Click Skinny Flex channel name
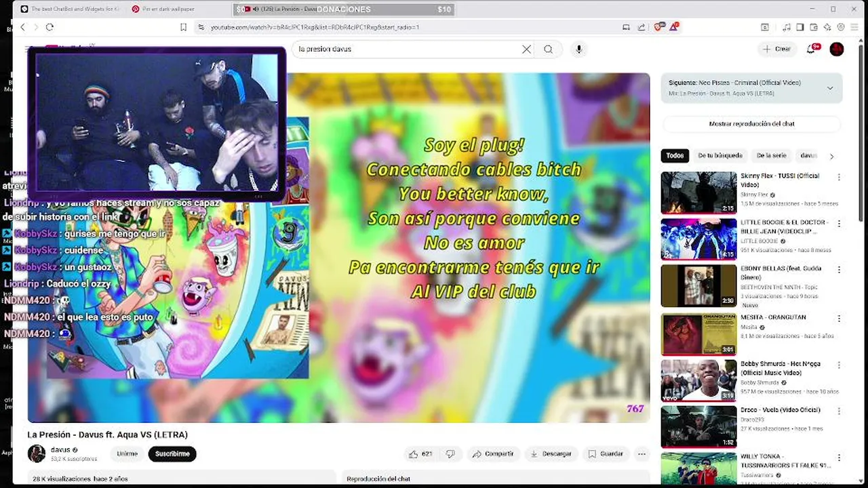Viewport: 868px width, 488px height. click(x=754, y=195)
